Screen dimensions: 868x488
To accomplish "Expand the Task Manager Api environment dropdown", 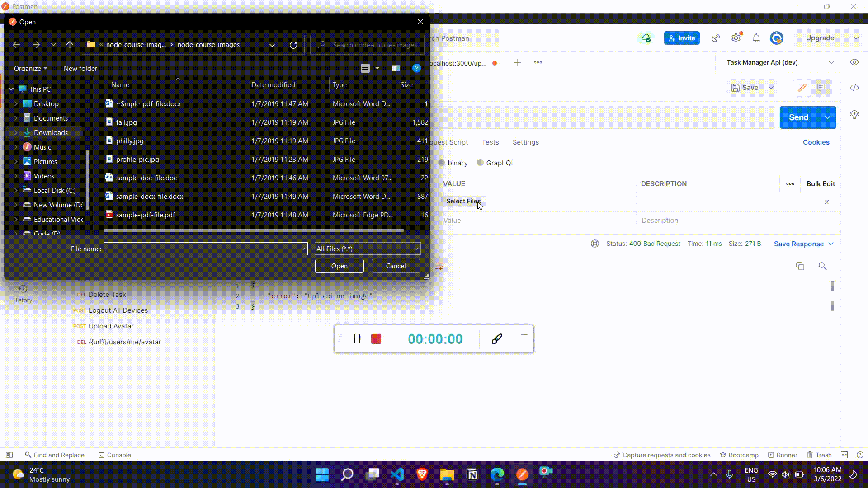I will 831,62.
